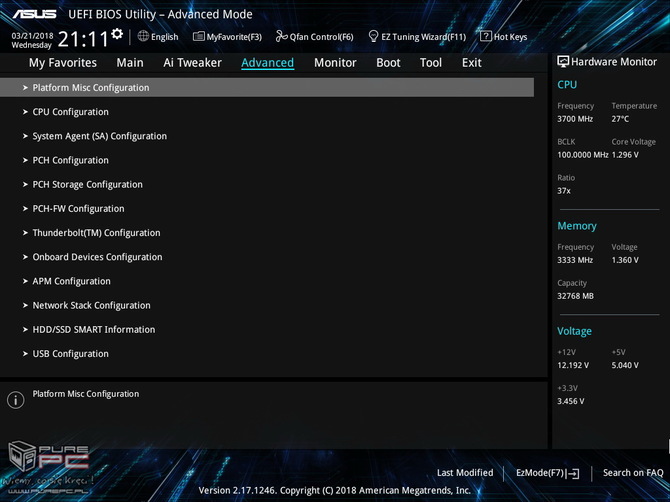Viewport: 670px width, 502px height.
Task: Click the globe language icon
Action: 143,36
